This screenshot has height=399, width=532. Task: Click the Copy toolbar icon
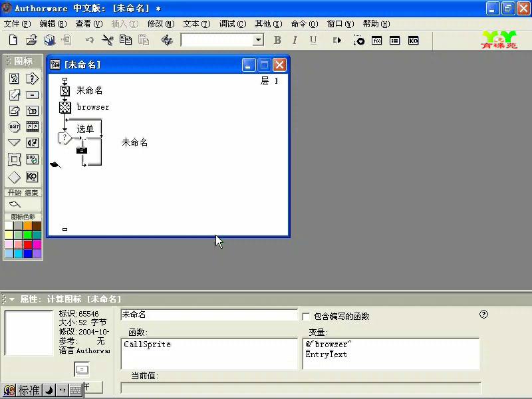coord(126,40)
